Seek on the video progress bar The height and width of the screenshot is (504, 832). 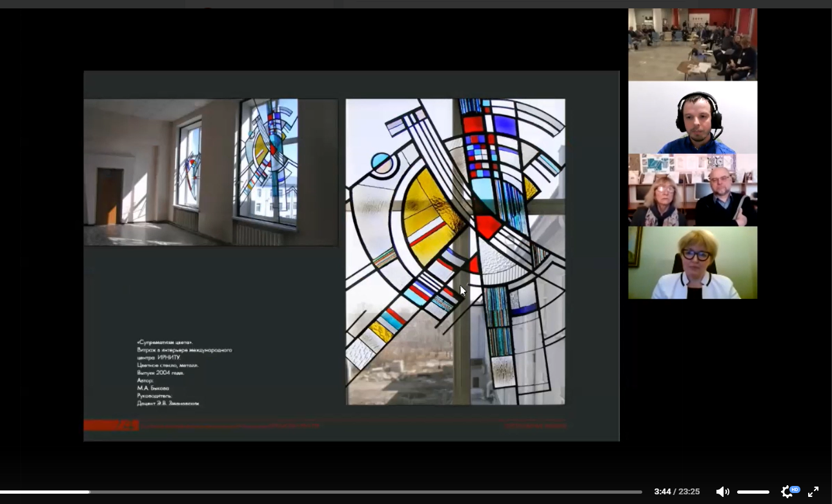321,492
